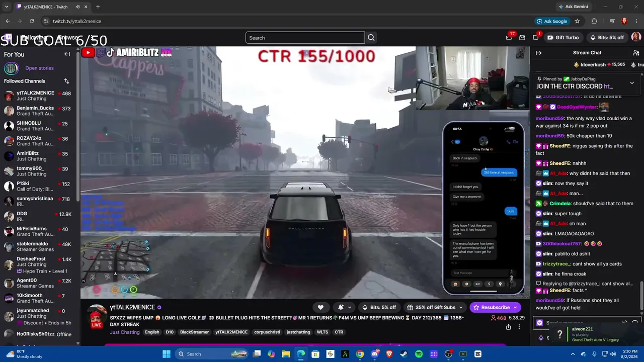Open Google Chrome from the taskbar
Screen dimensions: 644x362
(x=360, y=354)
